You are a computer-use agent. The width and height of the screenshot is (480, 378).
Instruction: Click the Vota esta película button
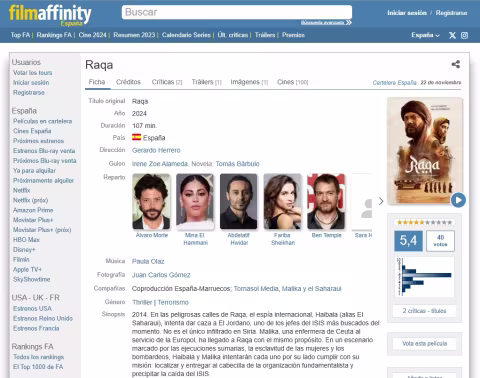tap(424, 344)
